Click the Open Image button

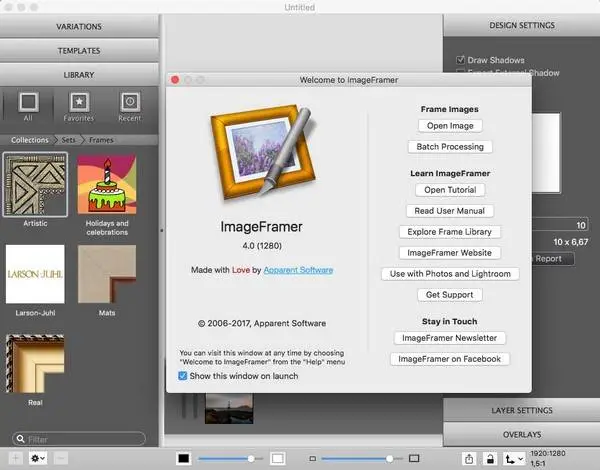tap(450, 126)
